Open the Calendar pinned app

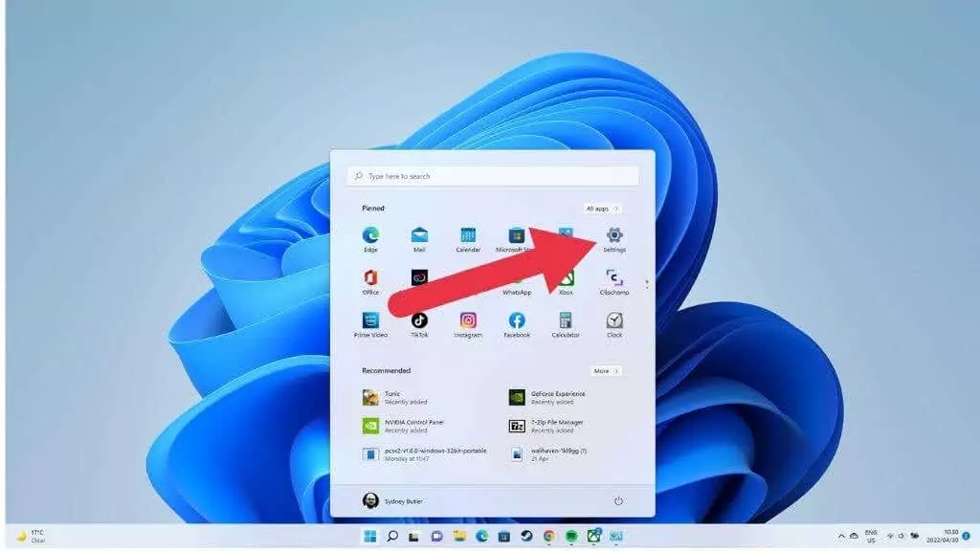(468, 240)
